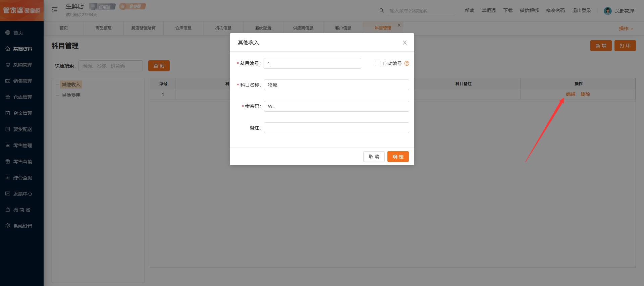Focus the 科目编号 input field
The image size is (644, 286).
coord(312,63)
